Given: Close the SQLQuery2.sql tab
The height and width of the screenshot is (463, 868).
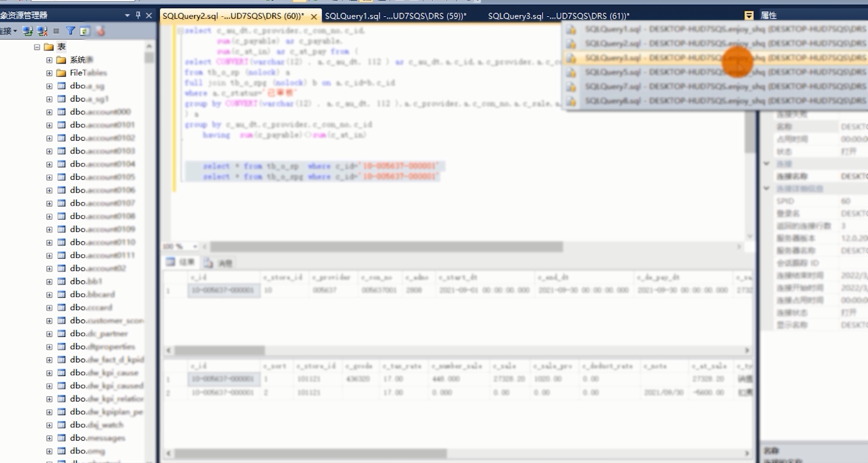Looking at the screenshot, I should 314,16.
